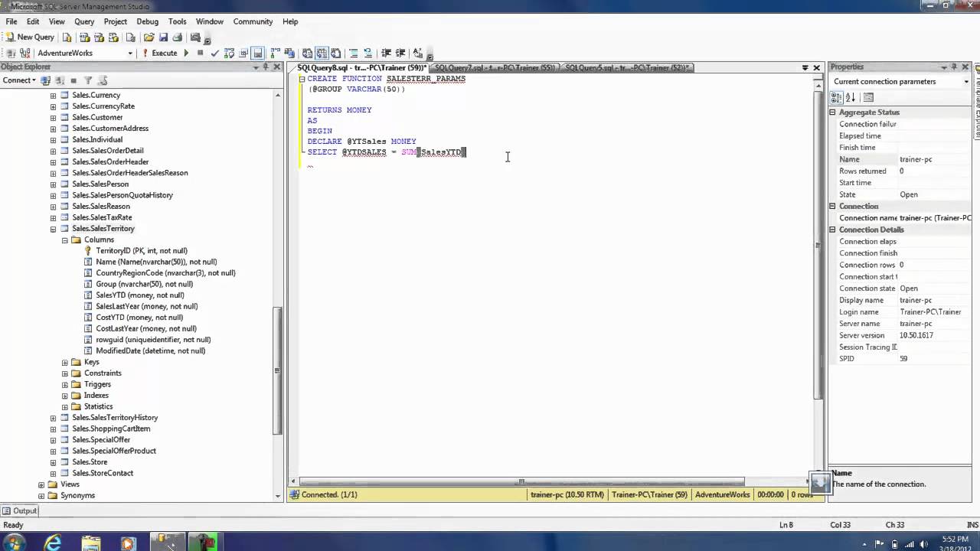Viewport: 980px width, 551px height.
Task: Click the Open File folder icon
Action: pos(149,37)
